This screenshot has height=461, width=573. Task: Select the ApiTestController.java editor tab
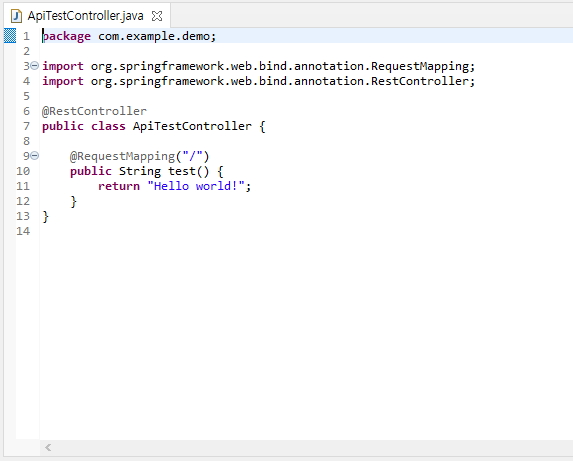point(86,16)
